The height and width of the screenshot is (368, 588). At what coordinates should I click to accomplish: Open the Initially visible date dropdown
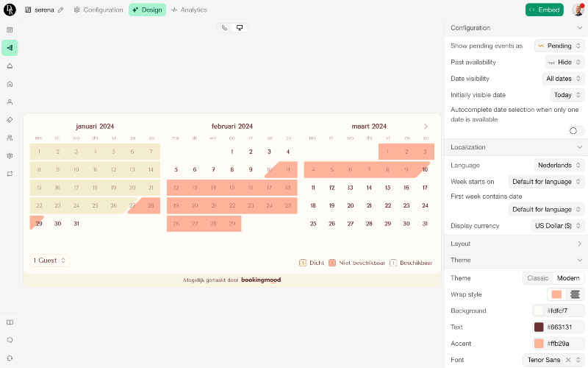point(567,95)
